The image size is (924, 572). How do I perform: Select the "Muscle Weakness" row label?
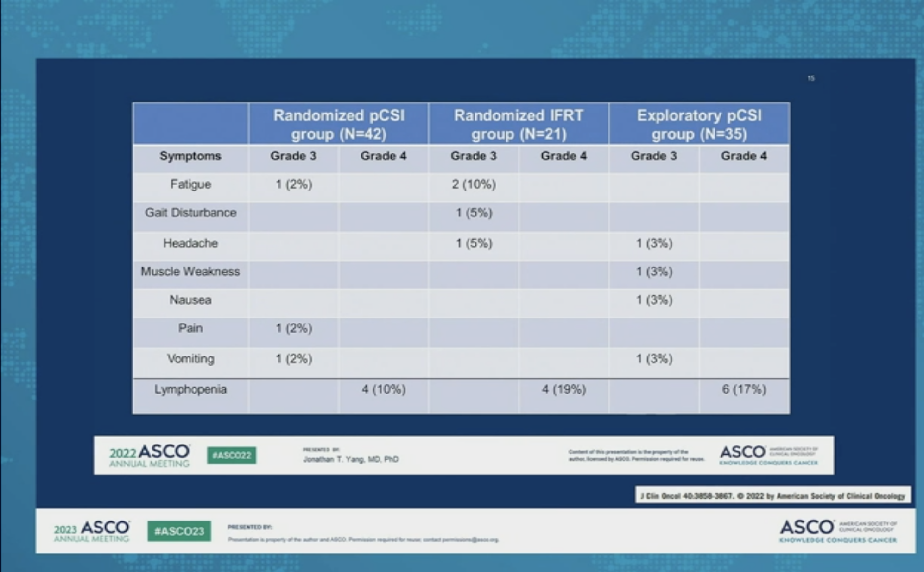[190, 271]
